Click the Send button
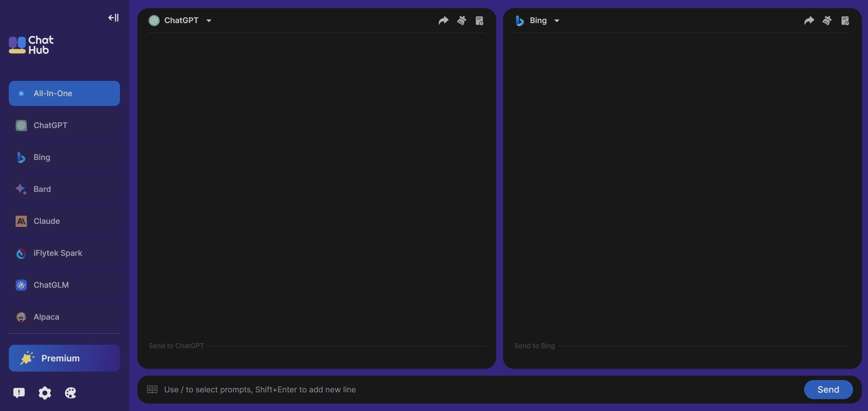The image size is (868, 411). coord(828,390)
